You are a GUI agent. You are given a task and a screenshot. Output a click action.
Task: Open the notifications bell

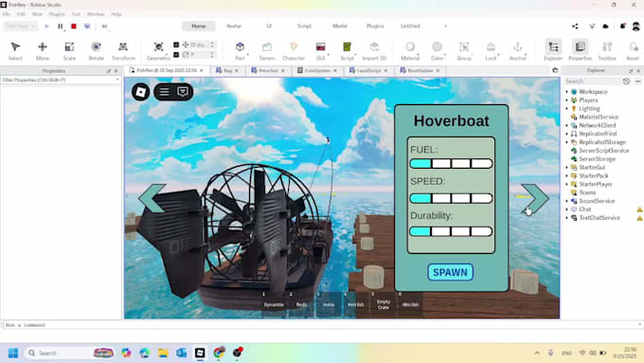622,27
